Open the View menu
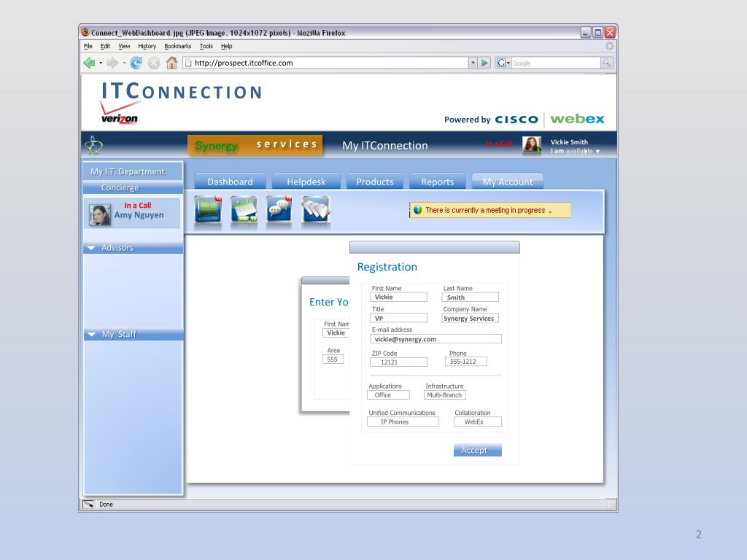This screenshot has width=747, height=560. [x=124, y=46]
